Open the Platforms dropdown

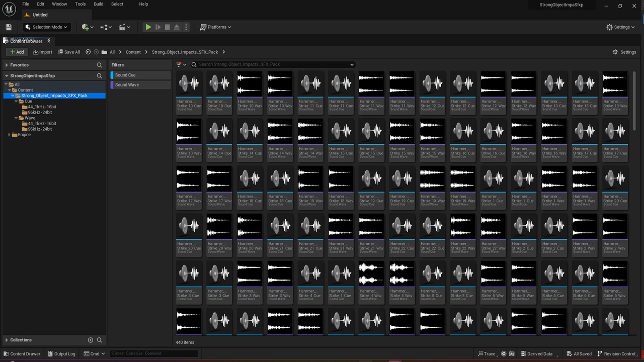coord(215,27)
